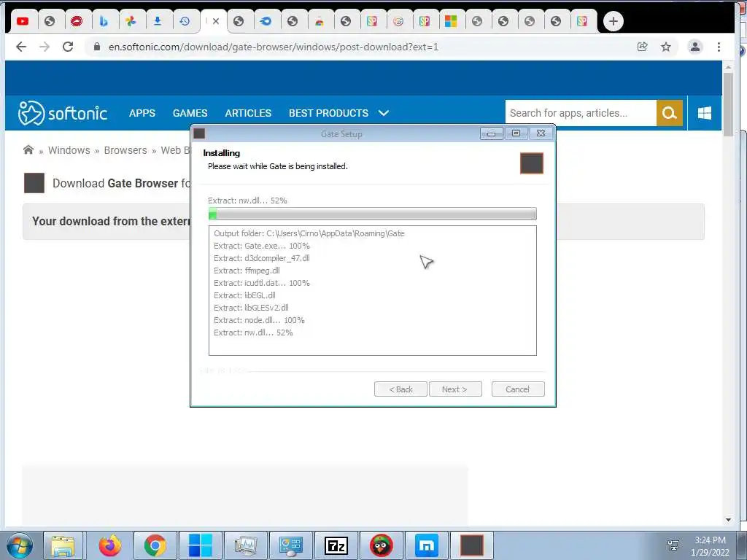Switch to the orange spiral icon tab
The image size is (747, 560).
point(398,21)
